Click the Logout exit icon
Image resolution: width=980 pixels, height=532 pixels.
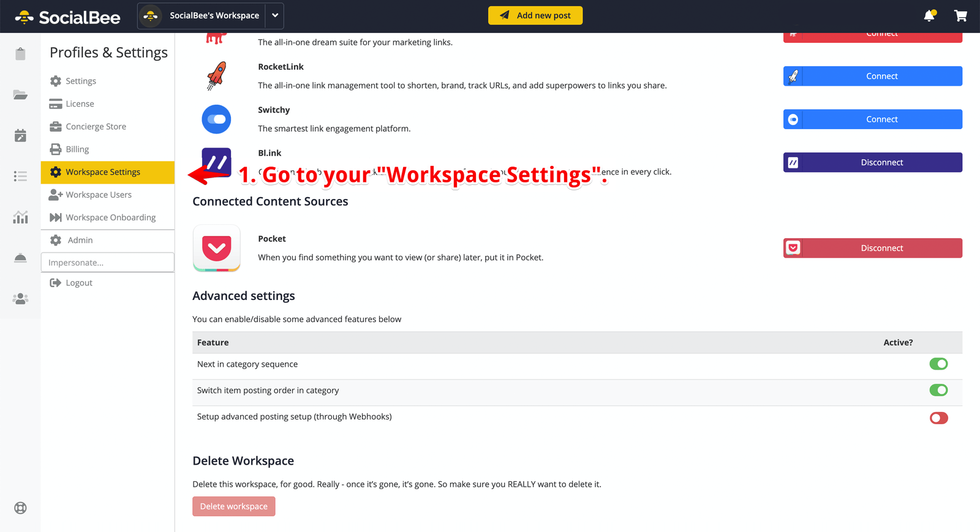click(x=56, y=283)
